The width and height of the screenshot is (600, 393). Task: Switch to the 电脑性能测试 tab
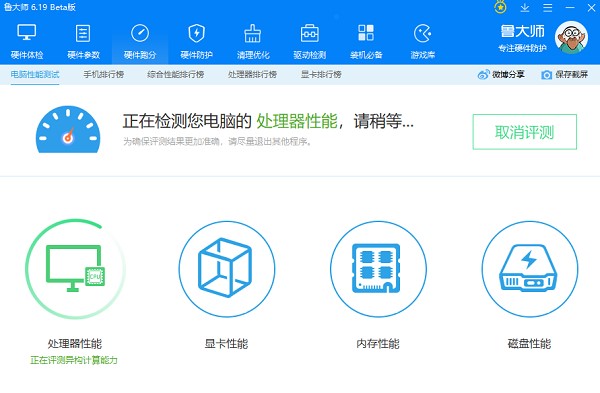click(x=35, y=74)
